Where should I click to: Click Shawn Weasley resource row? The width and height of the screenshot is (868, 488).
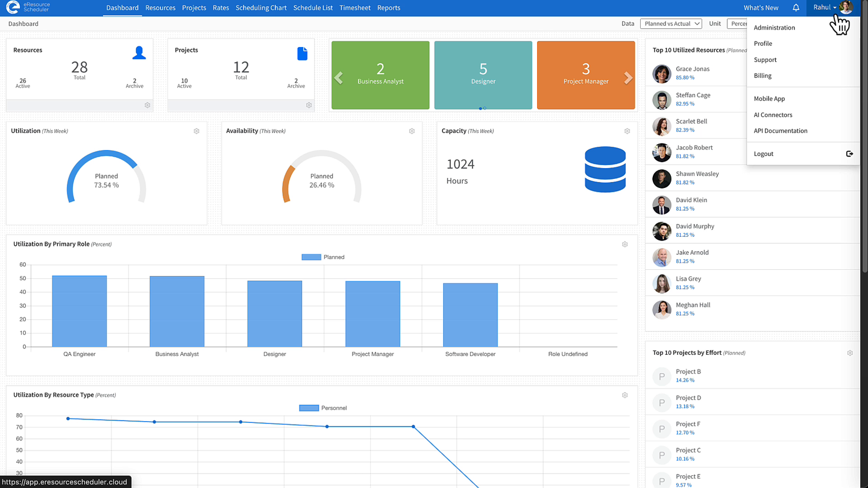click(752, 178)
